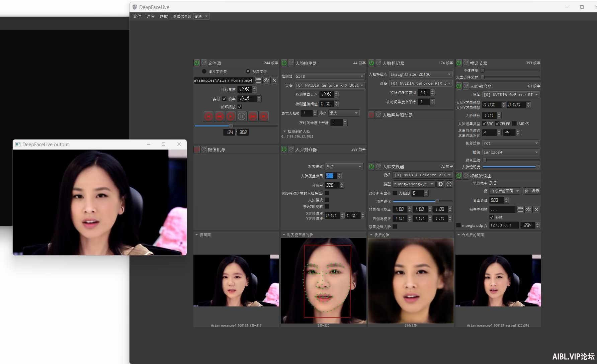Screen dimensions: 597x364
Task: Click the video seek slider
Action: pos(236,126)
